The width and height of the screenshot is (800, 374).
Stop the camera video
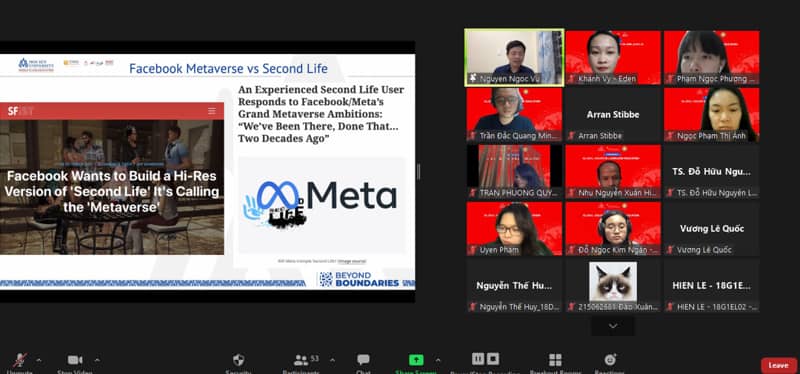pos(74,361)
